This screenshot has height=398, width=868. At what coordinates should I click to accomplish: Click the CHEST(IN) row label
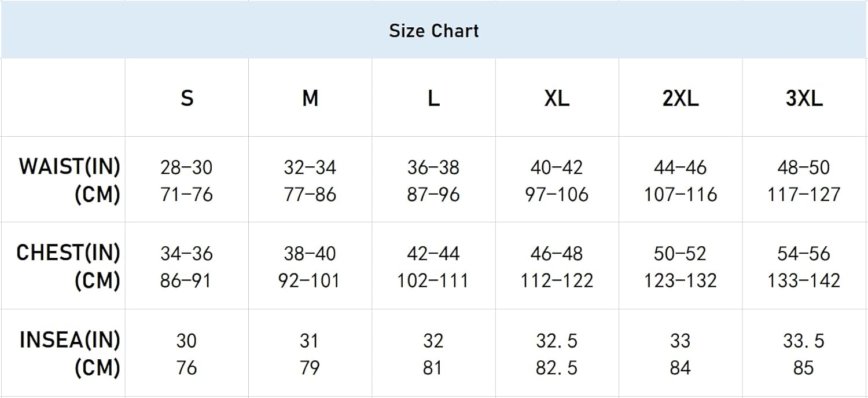68,253
